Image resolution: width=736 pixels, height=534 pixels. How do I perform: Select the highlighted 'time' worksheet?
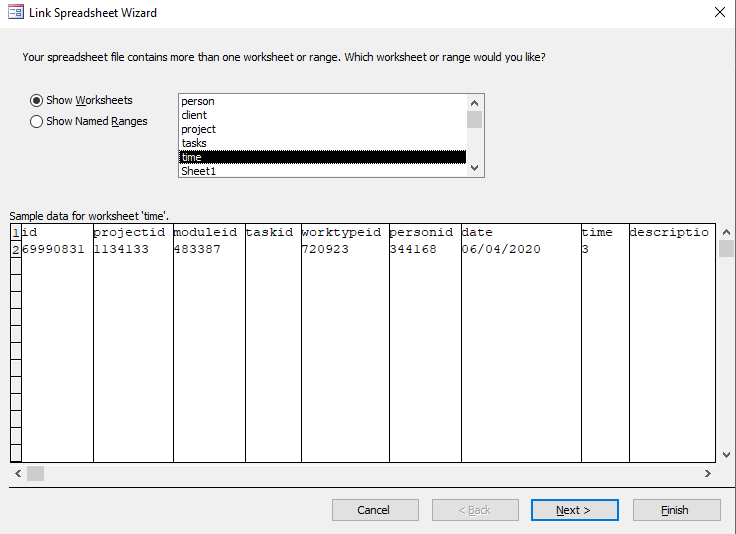click(x=192, y=158)
